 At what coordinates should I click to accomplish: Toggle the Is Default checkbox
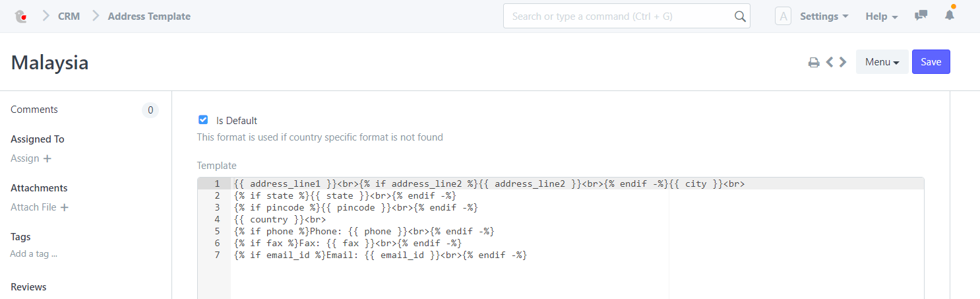[203, 120]
